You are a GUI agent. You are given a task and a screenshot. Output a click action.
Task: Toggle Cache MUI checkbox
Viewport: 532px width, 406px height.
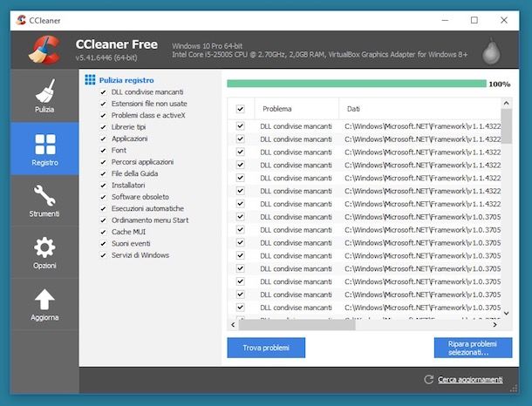103,232
